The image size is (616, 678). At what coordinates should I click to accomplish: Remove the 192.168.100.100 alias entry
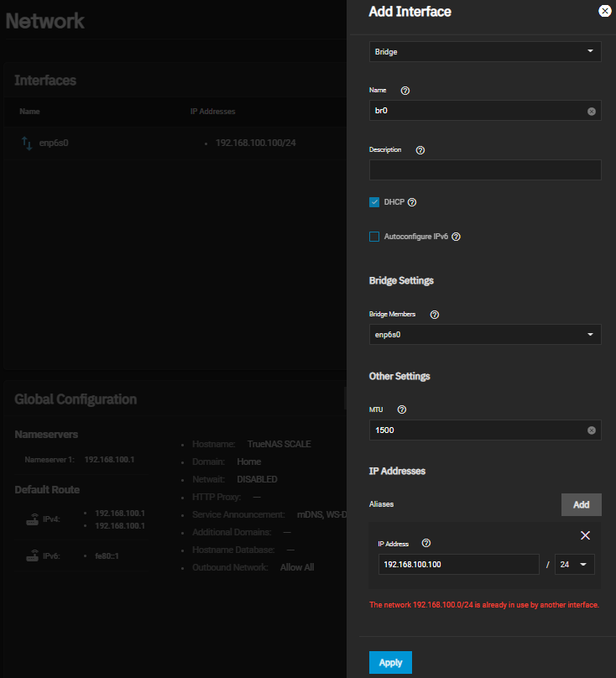[585, 535]
